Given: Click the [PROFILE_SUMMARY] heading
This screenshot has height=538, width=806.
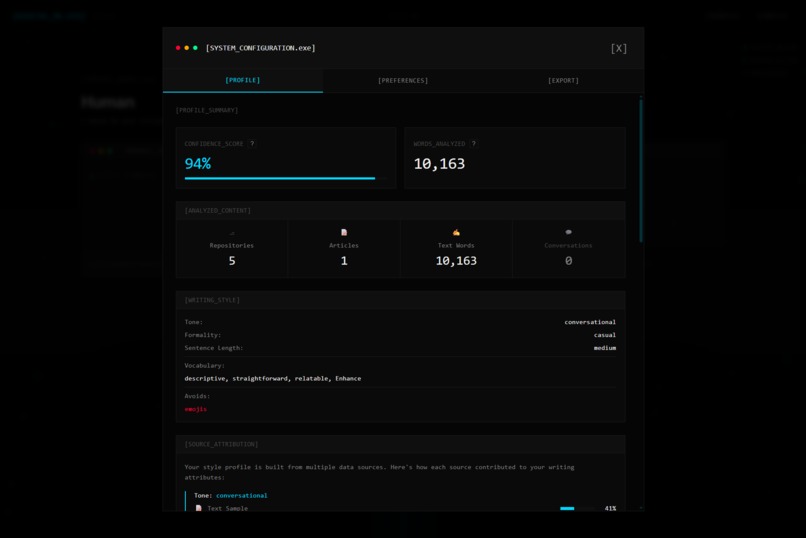Looking at the screenshot, I should point(207,110).
